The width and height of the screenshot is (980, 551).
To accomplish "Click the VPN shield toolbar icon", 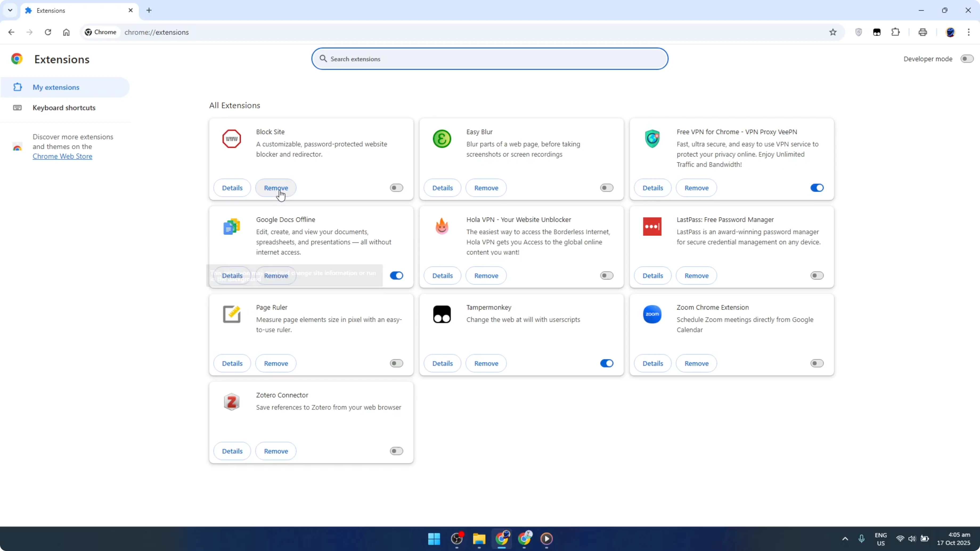I will [858, 32].
